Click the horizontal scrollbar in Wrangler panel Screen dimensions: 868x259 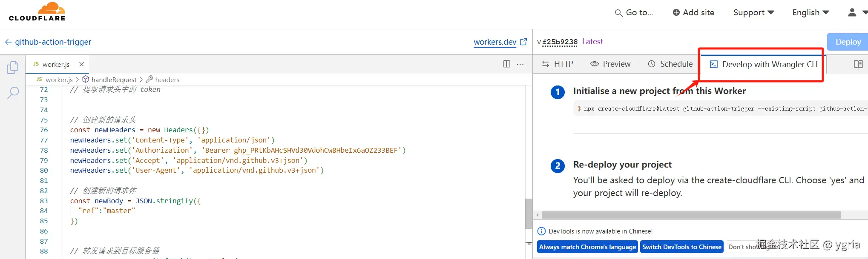coord(691,215)
